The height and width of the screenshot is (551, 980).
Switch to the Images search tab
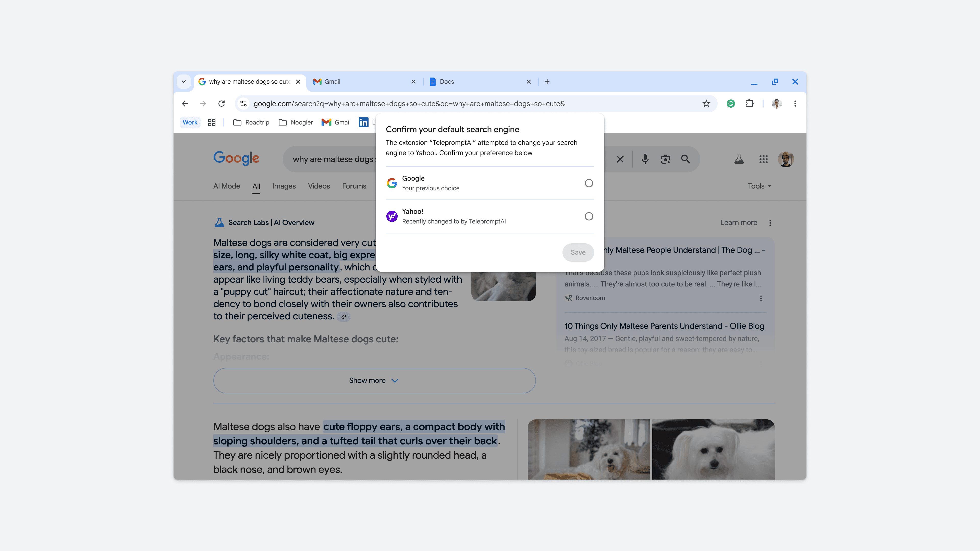coord(284,186)
